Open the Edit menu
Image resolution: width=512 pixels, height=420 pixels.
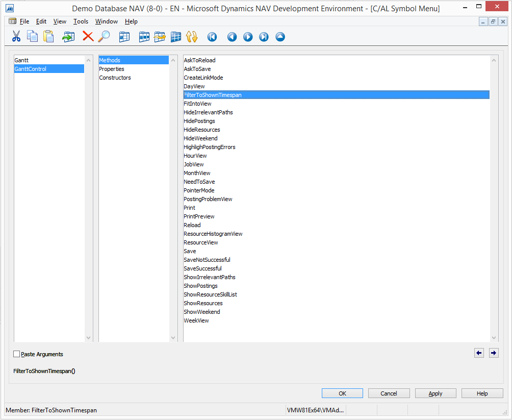[x=41, y=21]
